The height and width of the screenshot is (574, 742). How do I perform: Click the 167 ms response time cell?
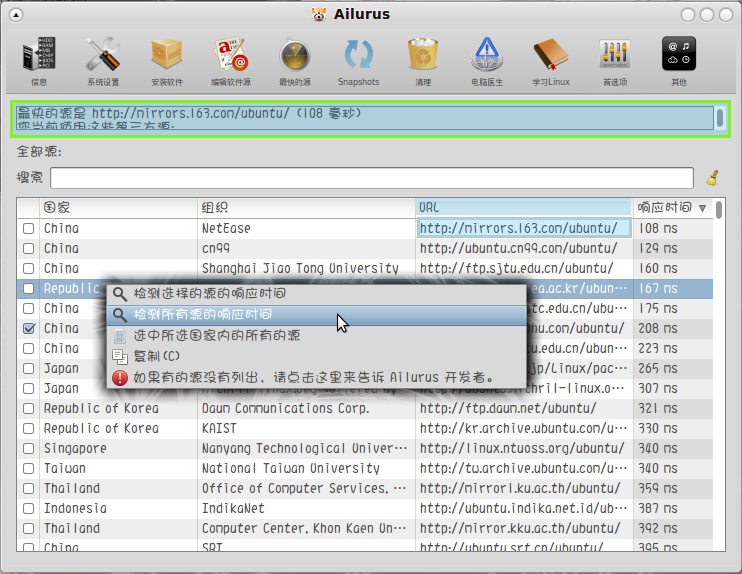coord(672,289)
